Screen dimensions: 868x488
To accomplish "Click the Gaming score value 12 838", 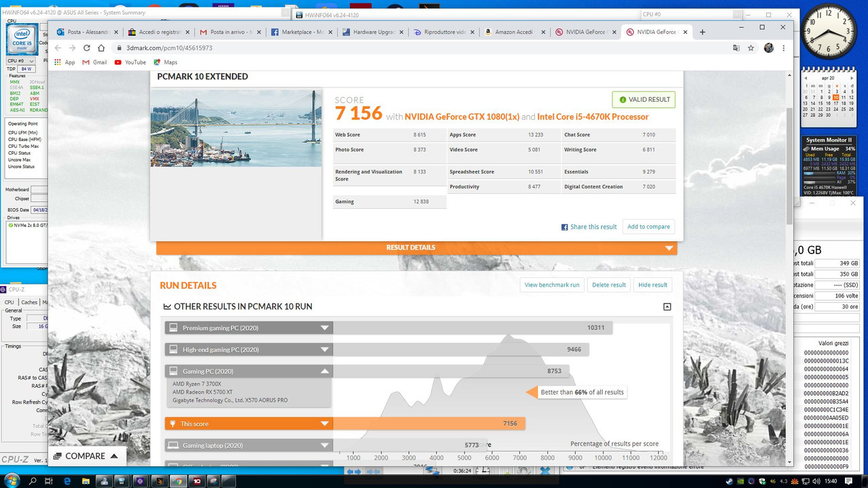I will [421, 202].
